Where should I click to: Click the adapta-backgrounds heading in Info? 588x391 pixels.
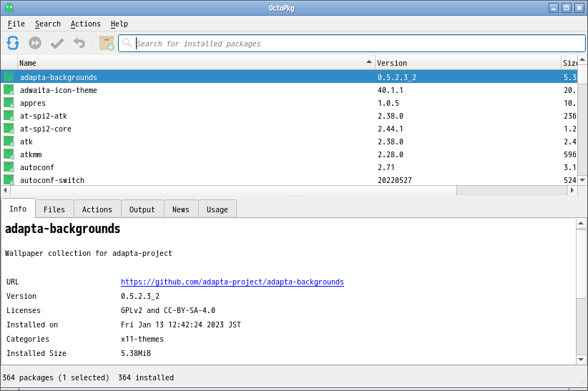point(63,229)
